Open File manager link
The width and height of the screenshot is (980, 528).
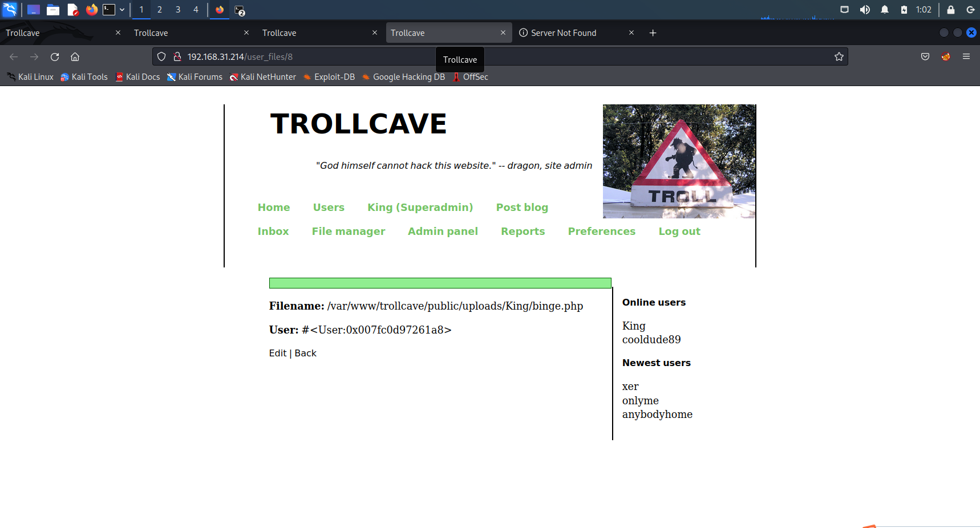[349, 231]
